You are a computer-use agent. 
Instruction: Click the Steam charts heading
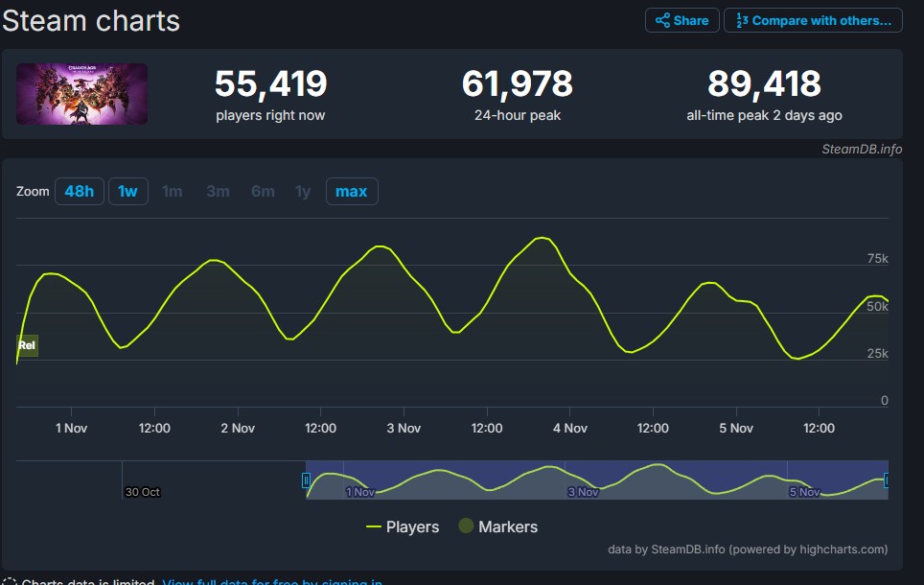point(91,21)
